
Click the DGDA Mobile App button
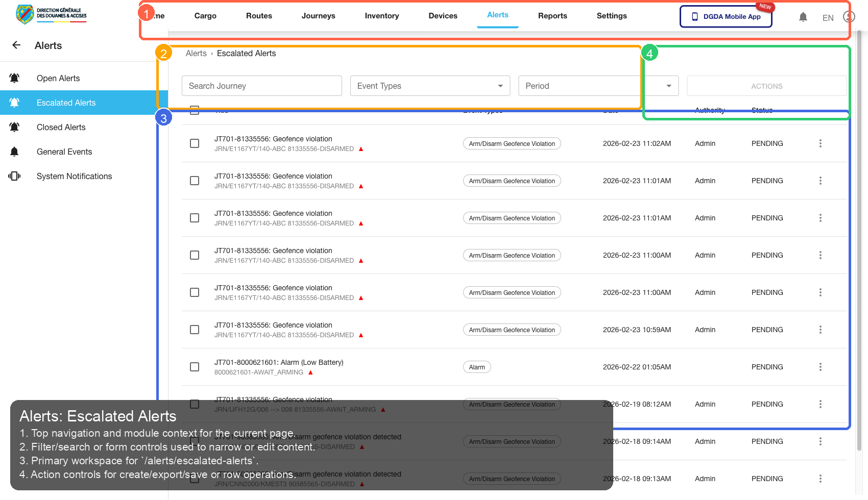(726, 16)
